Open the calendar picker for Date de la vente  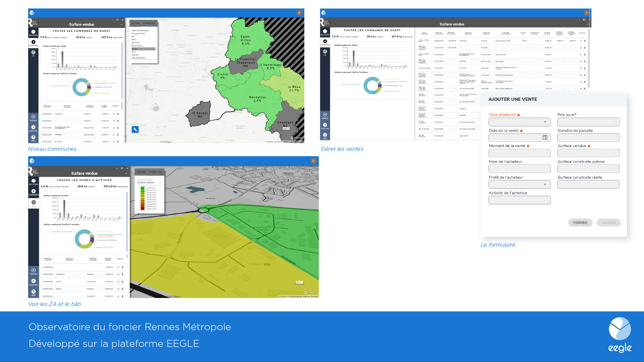[x=545, y=138]
